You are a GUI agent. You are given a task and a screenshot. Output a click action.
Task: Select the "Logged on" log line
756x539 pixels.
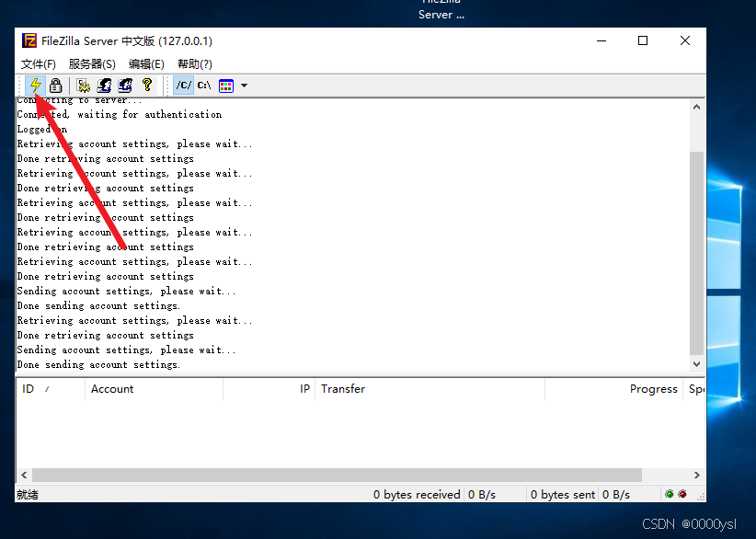[x=42, y=129]
